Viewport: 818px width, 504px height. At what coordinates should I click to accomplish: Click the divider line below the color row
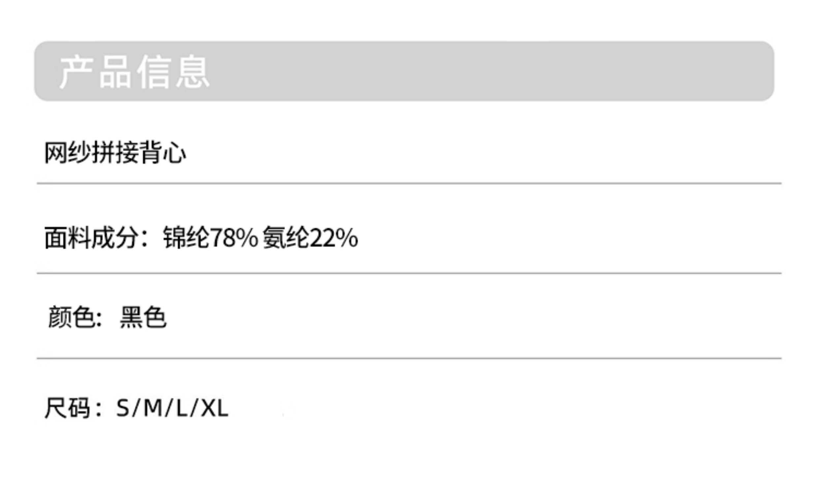point(409,358)
